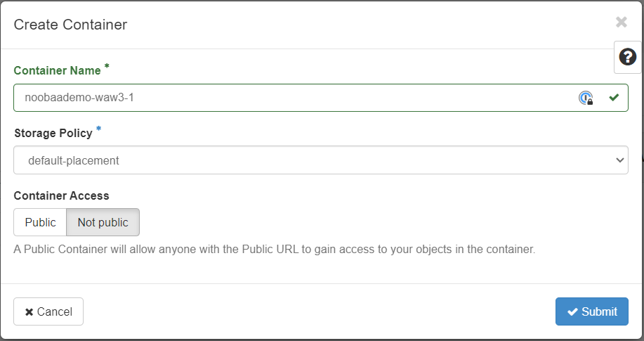Viewport: 644px width, 341px height.
Task: Focus the Container Name text field
Action: [295, 98]
